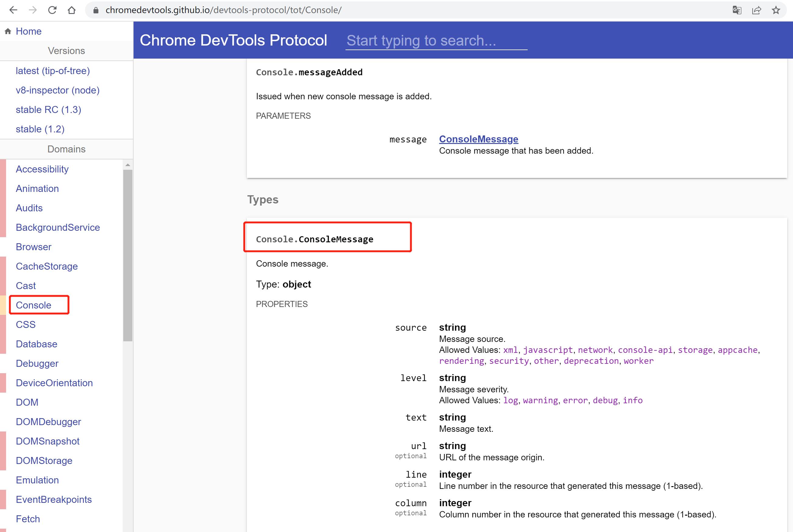Reload the page with the refresh icon
The width and height of the screenshot is (793, 532).
(52, 10)
